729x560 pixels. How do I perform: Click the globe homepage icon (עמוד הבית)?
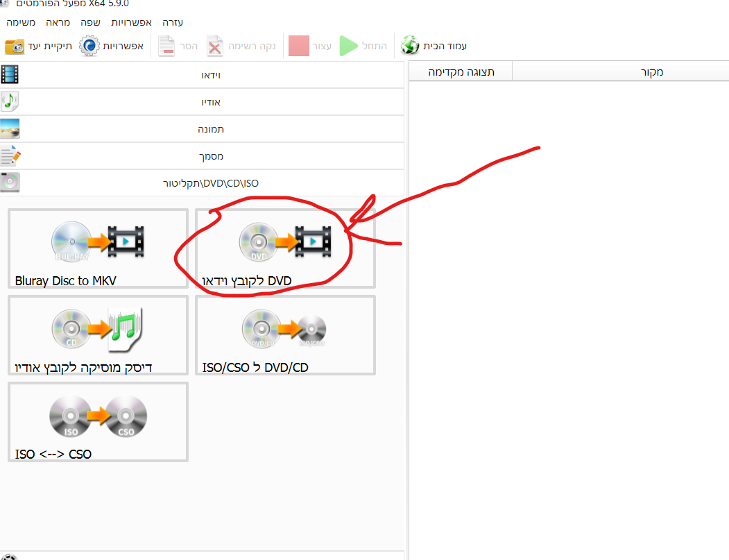(410, 46)
